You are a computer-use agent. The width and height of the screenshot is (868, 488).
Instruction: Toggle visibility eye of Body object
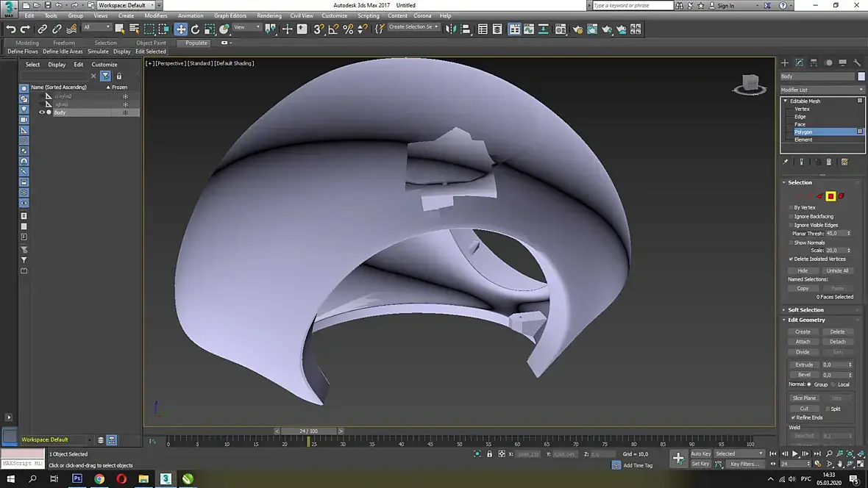pos(42,112)
